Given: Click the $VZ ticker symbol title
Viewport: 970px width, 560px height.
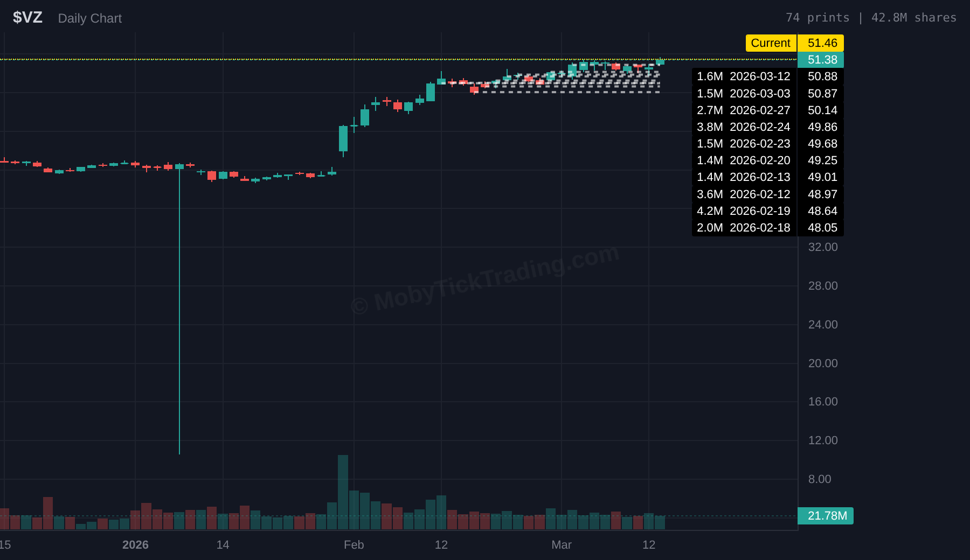Looking at the screenshot, I should 27,18.
